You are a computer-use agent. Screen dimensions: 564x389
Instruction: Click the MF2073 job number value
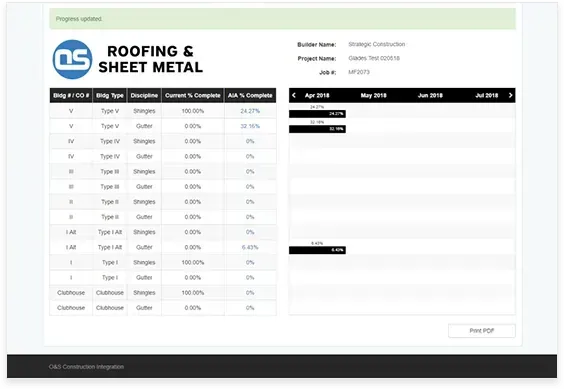pos(359,72)
